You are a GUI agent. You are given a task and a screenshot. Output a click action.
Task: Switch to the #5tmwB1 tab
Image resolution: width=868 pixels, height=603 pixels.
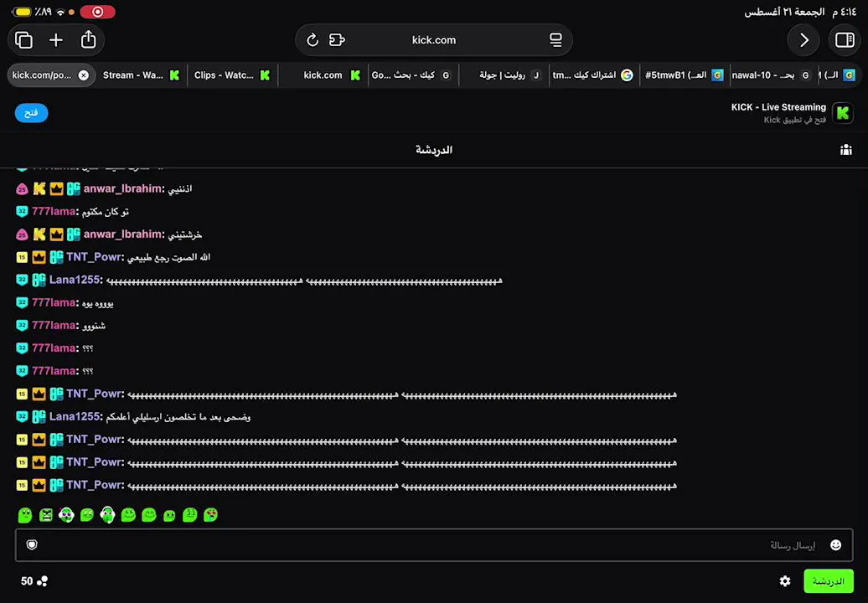coord(685,75)
